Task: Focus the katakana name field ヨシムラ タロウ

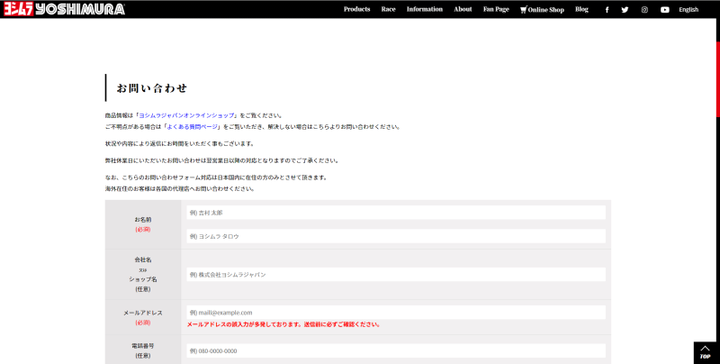Action: pos(396,236)
